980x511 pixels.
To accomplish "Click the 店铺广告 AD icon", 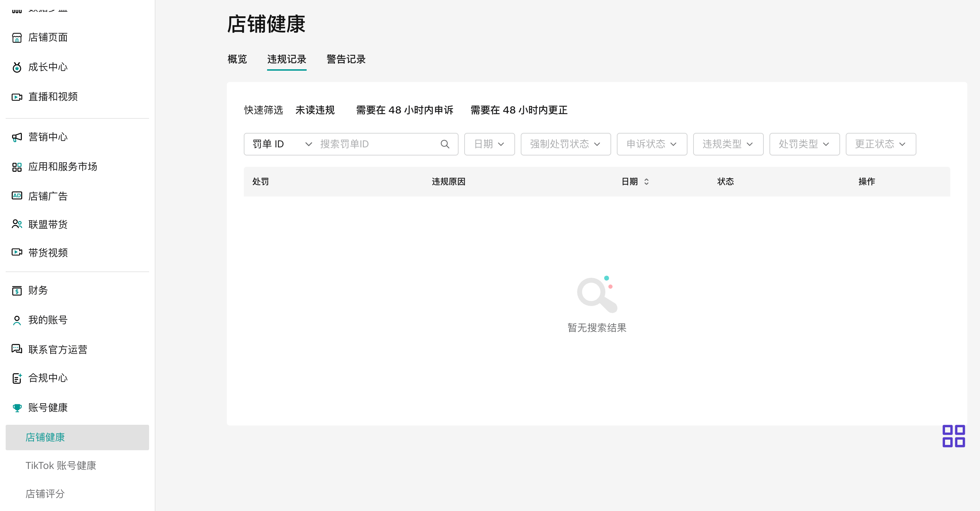I will pyautogui.click(x=17, y=196).
